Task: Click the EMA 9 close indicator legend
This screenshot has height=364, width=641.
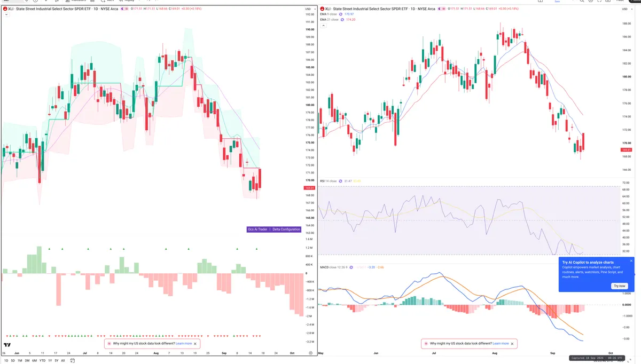Action: (329, 14)
